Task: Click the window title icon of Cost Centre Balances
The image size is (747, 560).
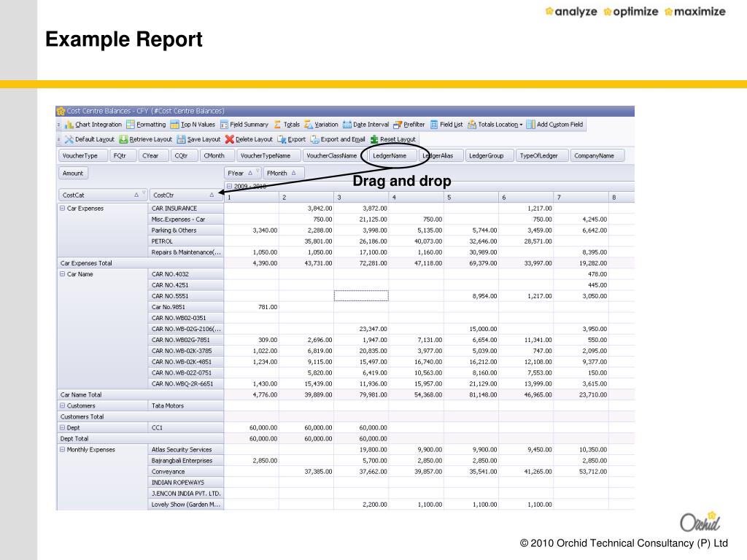Action: 61,112
